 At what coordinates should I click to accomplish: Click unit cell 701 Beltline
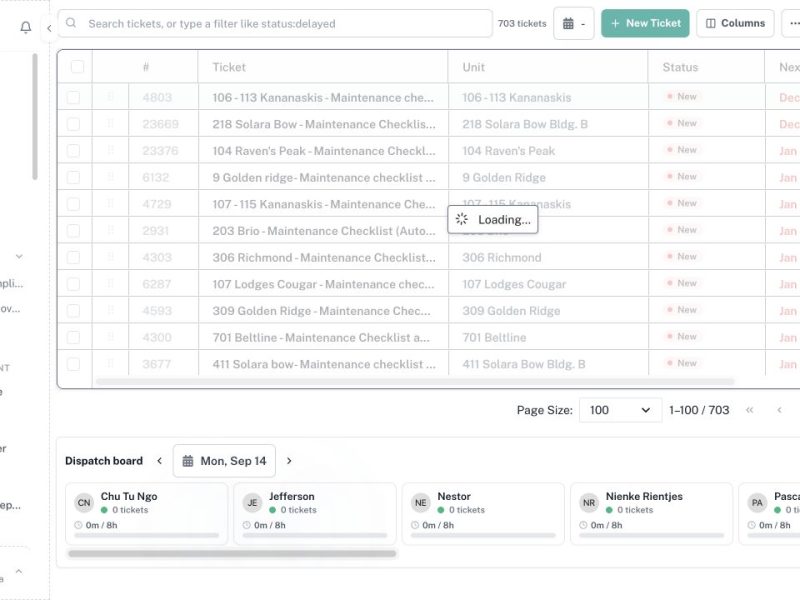[494, 337]
